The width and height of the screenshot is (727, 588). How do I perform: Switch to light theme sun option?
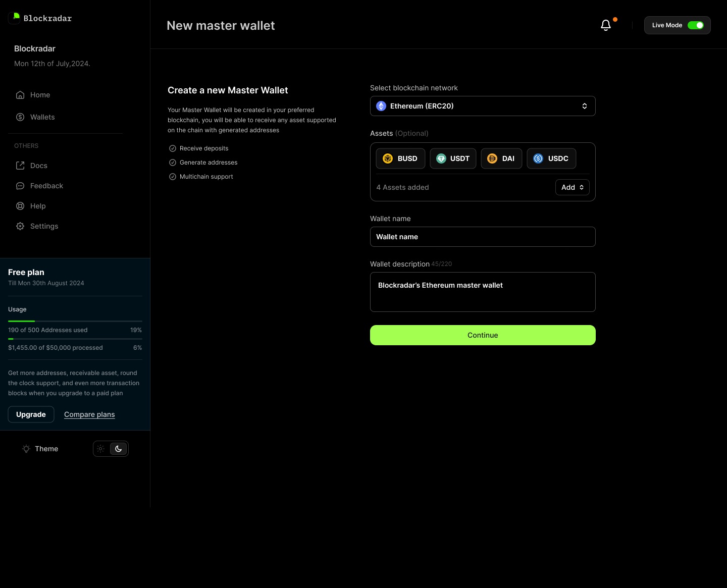coord(101,449)
